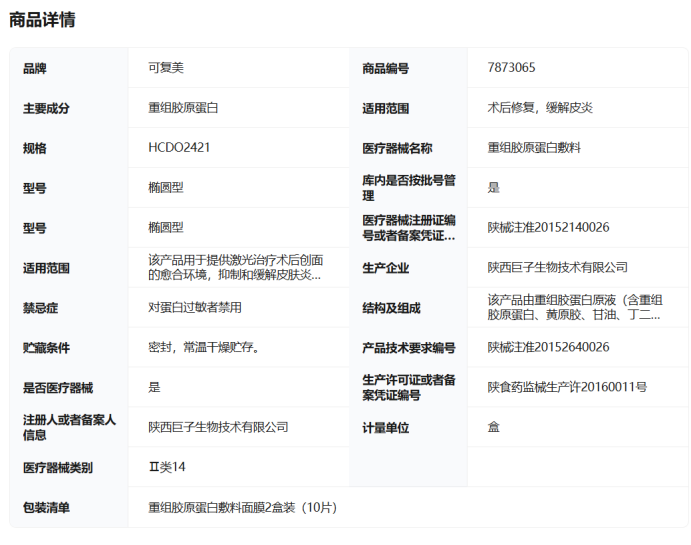The height and width of the screenshot is (545, 691).
Task: Click device class value Ⅱ类14
Action: click(167, 467)
